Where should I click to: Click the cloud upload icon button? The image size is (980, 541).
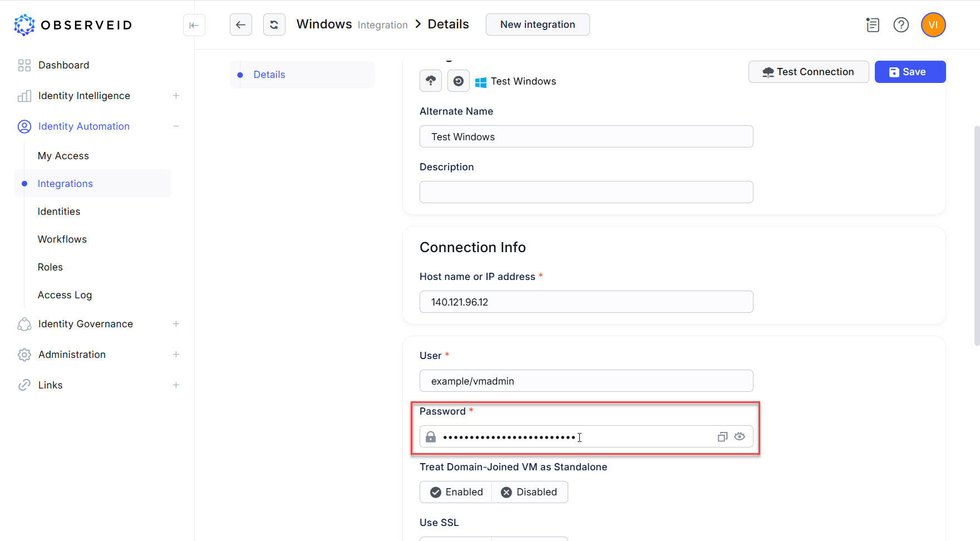tap(431, 81)
